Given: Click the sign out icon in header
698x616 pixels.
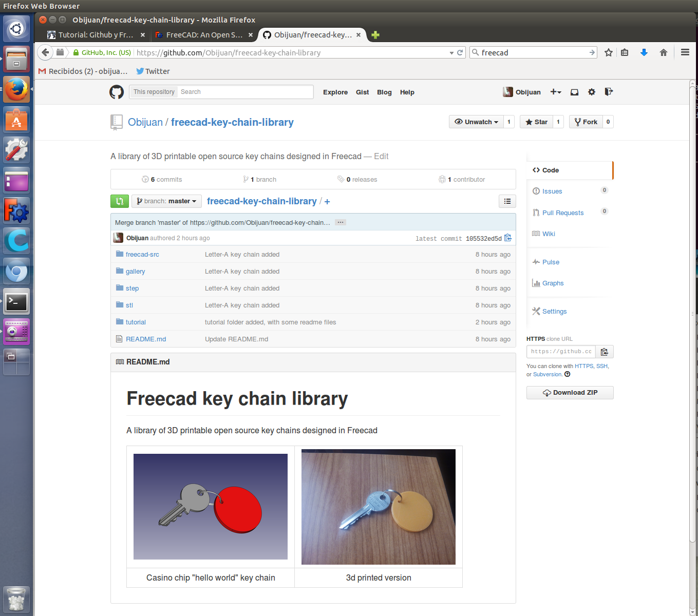Looking at the screenshot, I should tap(609, 92).
